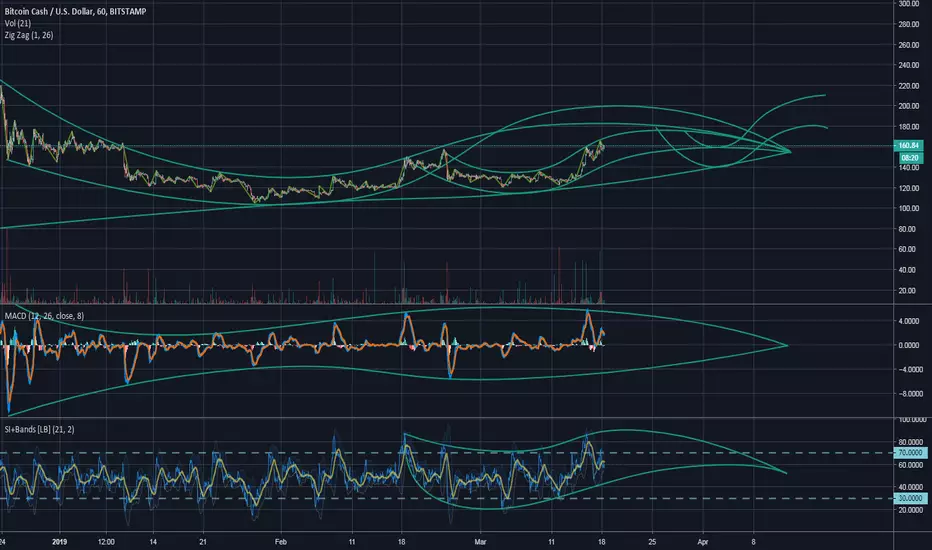Click the 220.00 price axis label
This screenshot has height=550, width=932.
[909, 86]
